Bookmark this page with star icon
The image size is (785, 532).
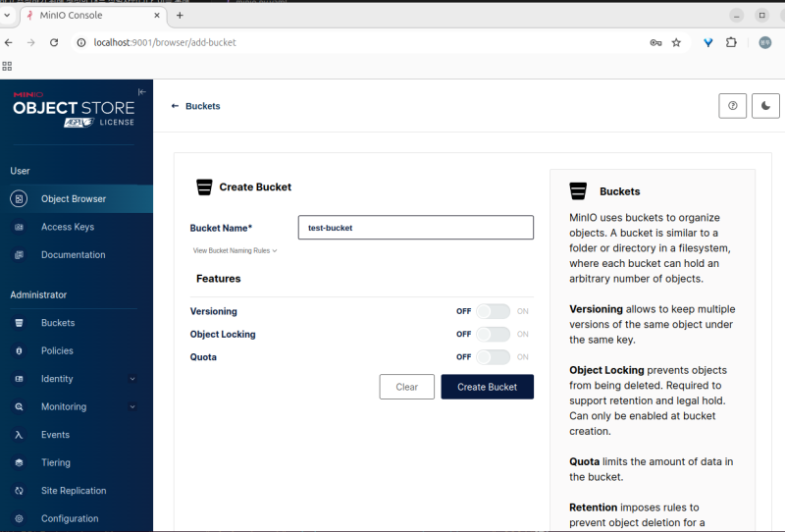point(676,42)
